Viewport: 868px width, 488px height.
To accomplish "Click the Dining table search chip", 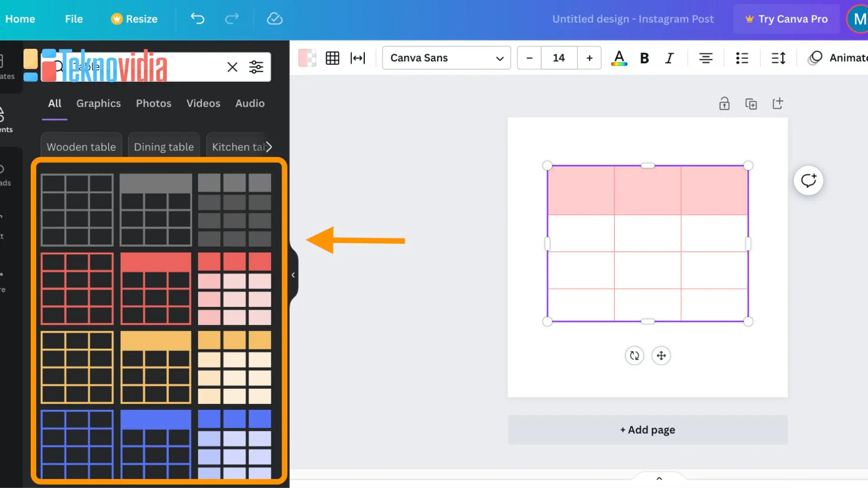I will coord(164,147).
